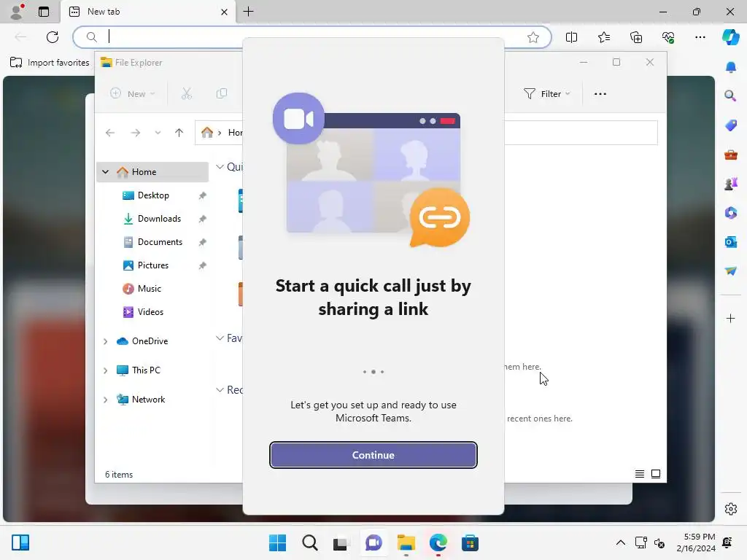The height and width of the screenshot is (560, 747).
Task: Open the Windows Start menu
Action: pos(277,542)
